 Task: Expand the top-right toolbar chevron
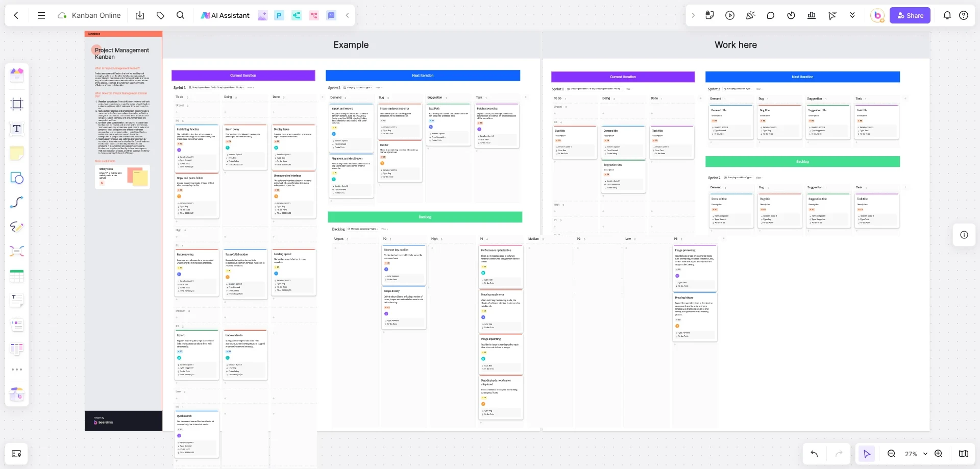[693, 15]
